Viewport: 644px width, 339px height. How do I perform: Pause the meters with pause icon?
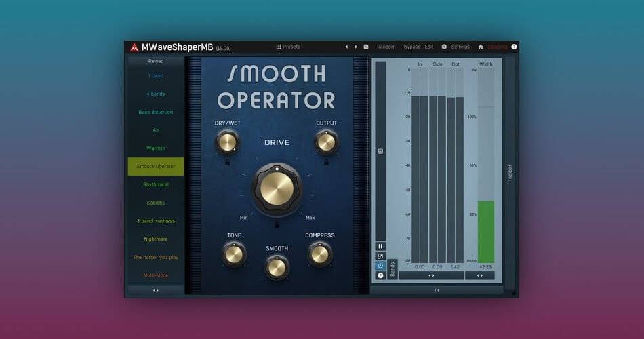(x=380, y=246)
